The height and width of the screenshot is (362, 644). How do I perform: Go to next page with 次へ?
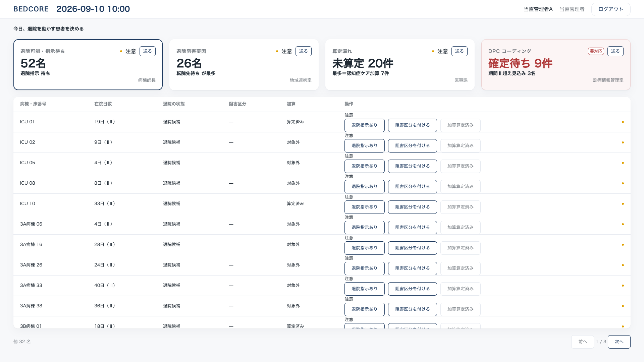pos(619,342)
